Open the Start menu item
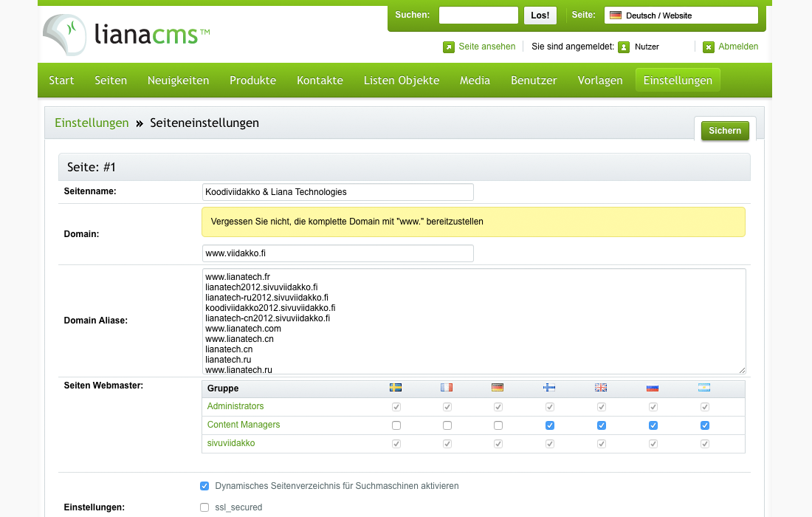The height and width of the screenshot is (517, 812). pos(61,81)
